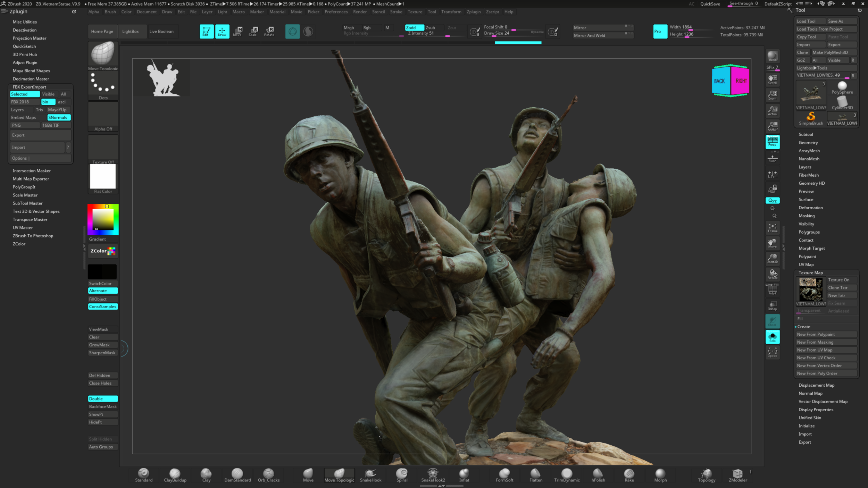Image resolution: width=868 pixels, height=488 pixels.
Task: Switch to Rotate mode on the top shelf
Action: coord(269,31)
